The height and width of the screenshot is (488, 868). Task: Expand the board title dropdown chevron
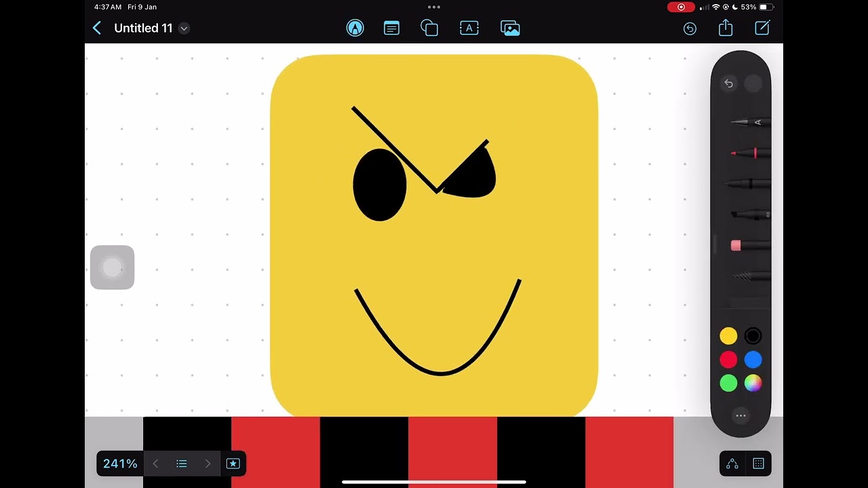[x=184, y=28]
